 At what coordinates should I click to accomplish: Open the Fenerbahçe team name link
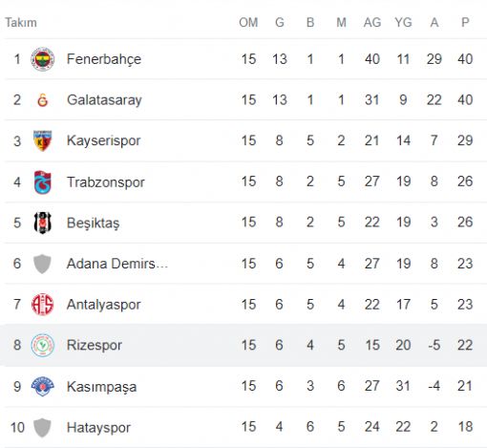104,59
